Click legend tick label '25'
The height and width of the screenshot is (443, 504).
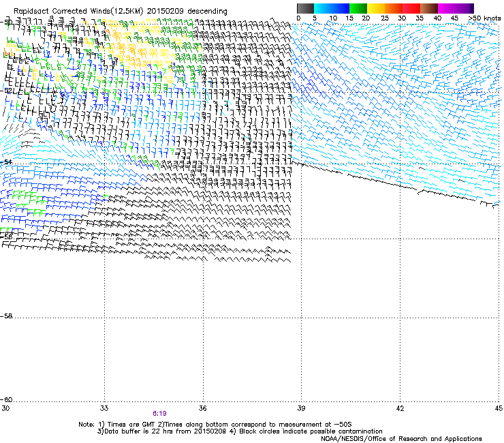coord(385,18)
